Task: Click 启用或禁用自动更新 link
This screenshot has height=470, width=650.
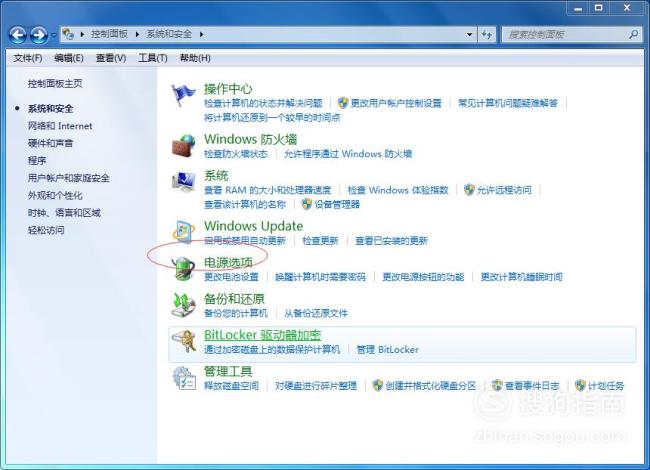Action: 245,241
